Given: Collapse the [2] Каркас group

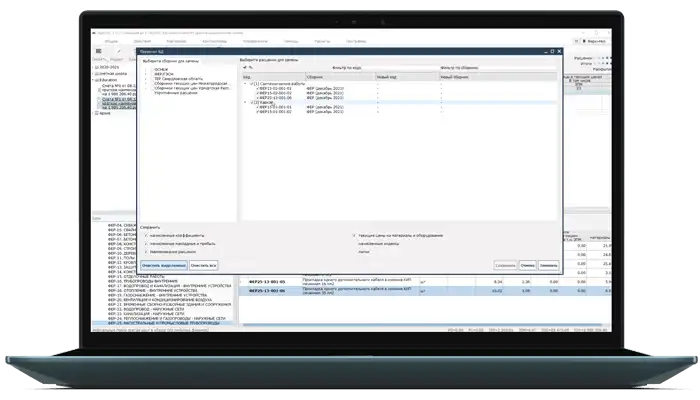Looking at the screenshot, I should 245,102.
